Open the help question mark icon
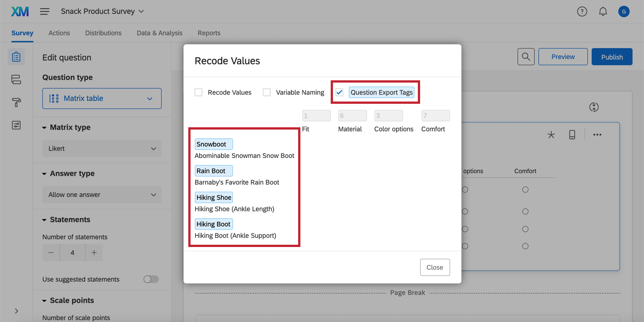 (x=582, y=12)
